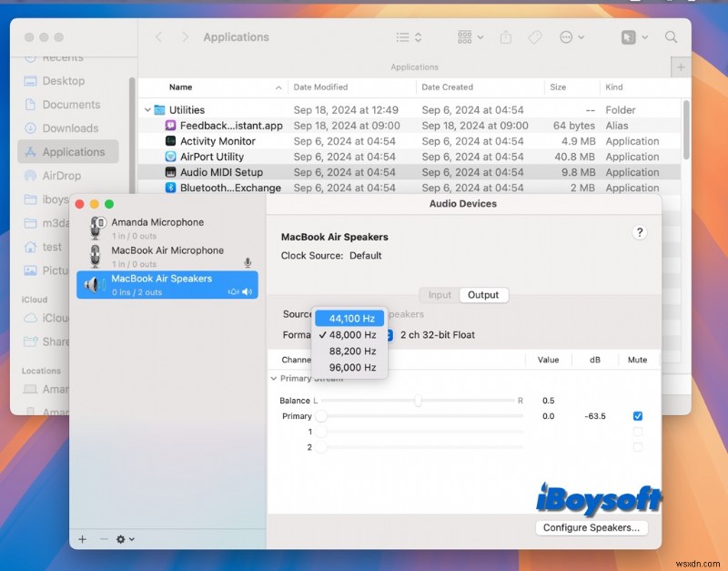Add a new audio device with plus

(82, 539)
